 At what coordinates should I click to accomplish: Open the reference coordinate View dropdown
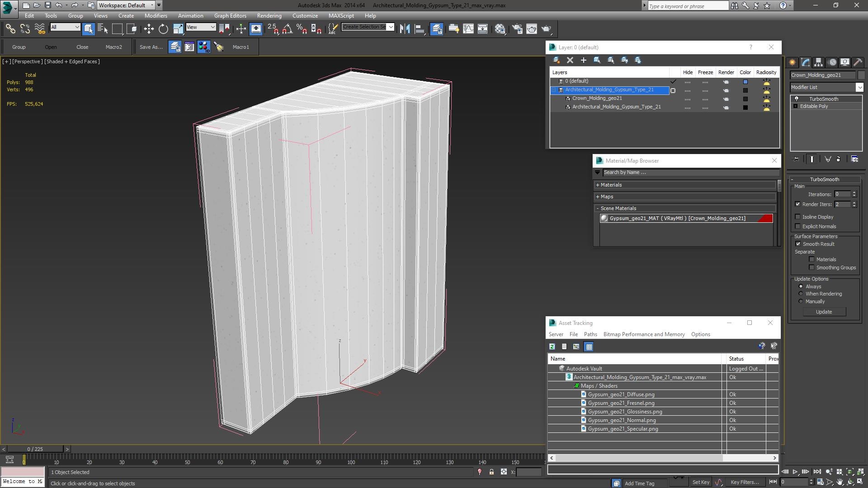pyautogui.click(x=201, y=27)
